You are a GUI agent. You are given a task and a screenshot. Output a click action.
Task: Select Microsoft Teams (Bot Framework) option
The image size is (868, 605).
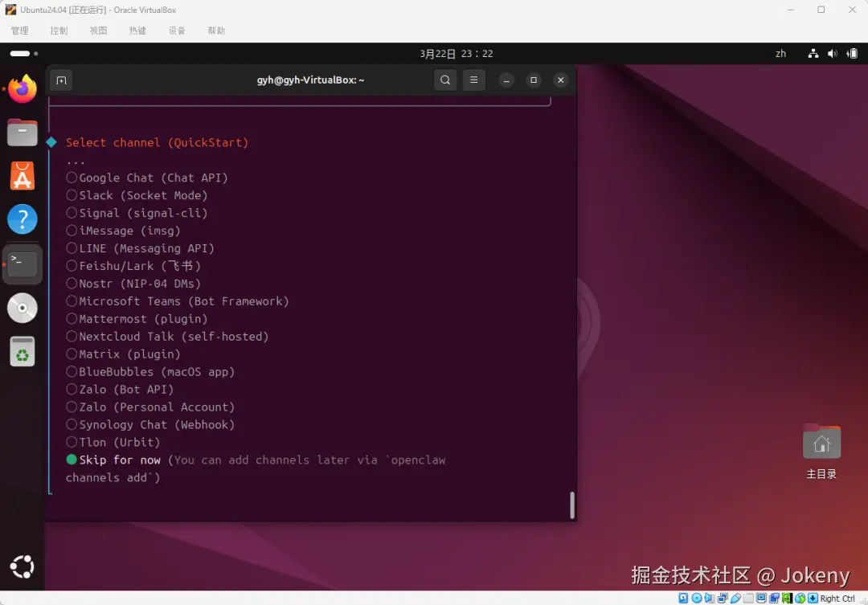point(178,301)
